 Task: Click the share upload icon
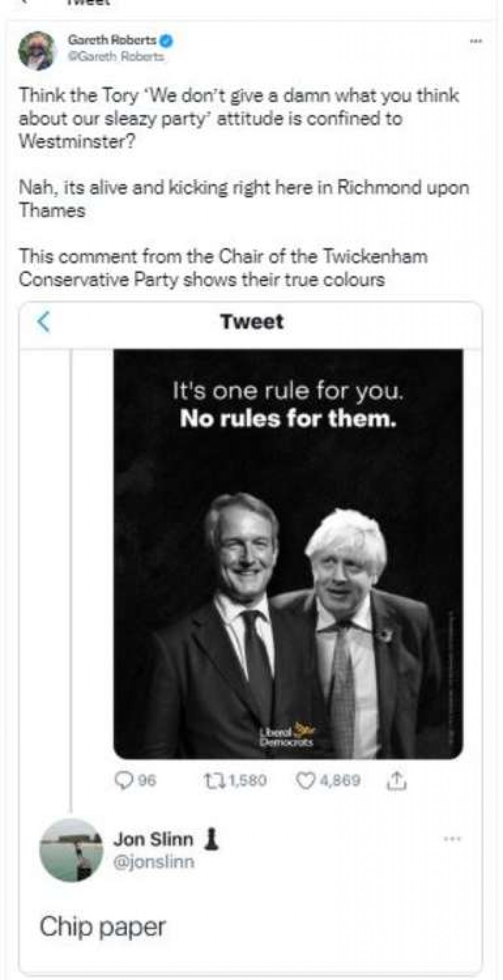click(x=396, y=780)
